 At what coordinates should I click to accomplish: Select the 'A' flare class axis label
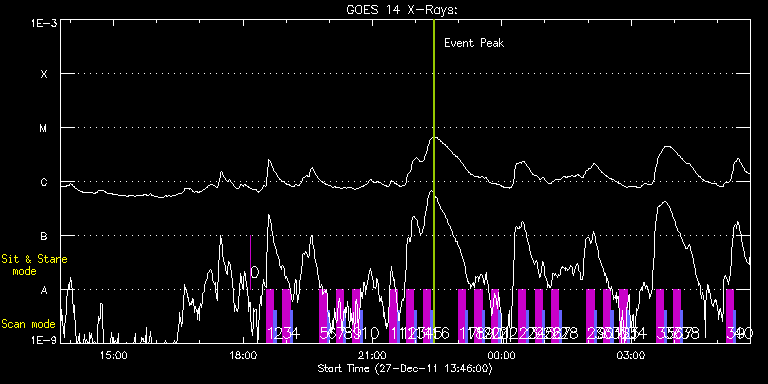click(44, 291)
